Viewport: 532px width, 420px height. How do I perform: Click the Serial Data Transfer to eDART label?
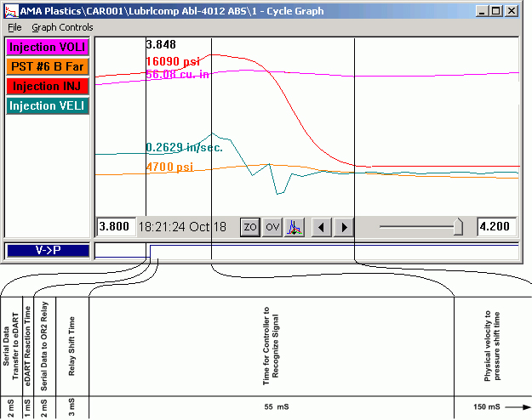[10, 346]
